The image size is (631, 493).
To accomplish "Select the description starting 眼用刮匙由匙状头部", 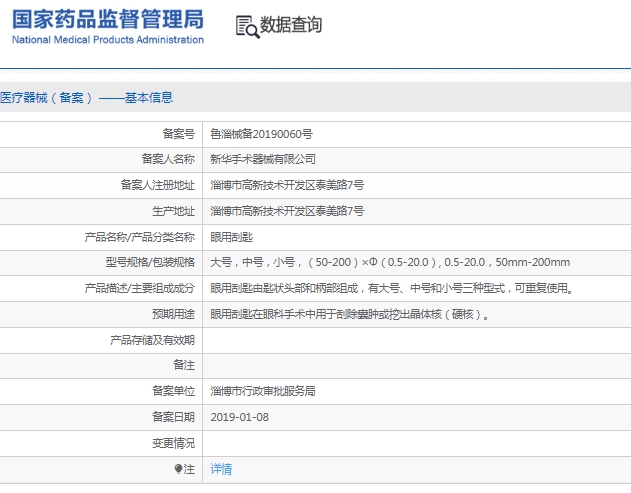I will point(392,288).
